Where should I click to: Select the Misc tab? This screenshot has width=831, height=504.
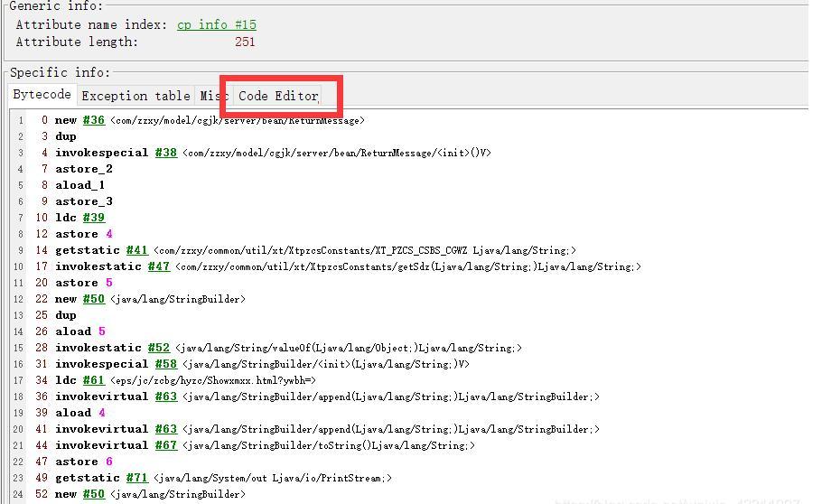coord(213,96)
